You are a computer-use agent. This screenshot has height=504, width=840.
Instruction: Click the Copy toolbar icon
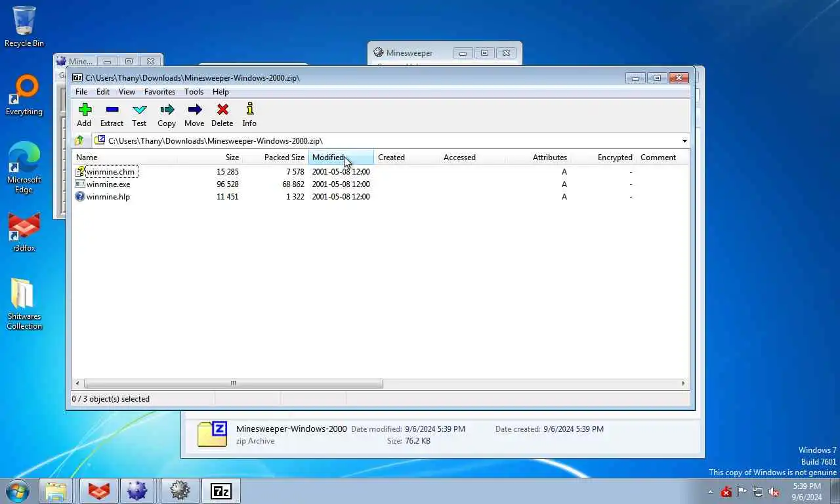point(167,110)
